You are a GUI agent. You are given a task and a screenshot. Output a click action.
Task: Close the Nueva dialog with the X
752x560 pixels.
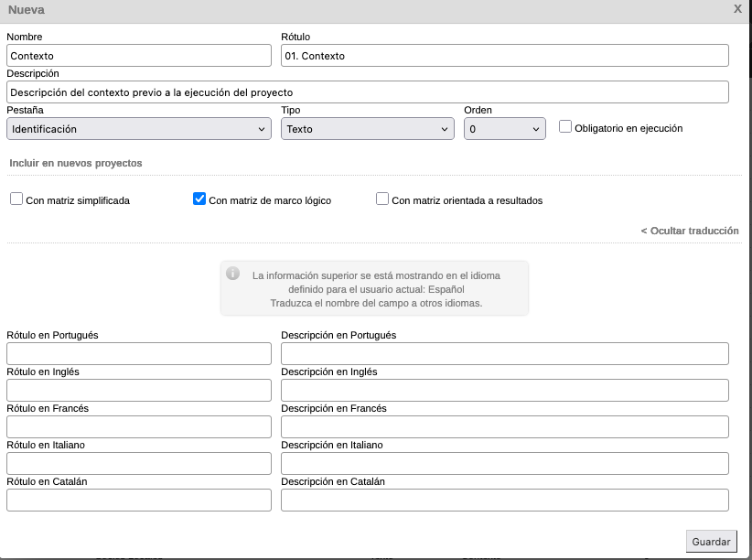tap(737, 8)
